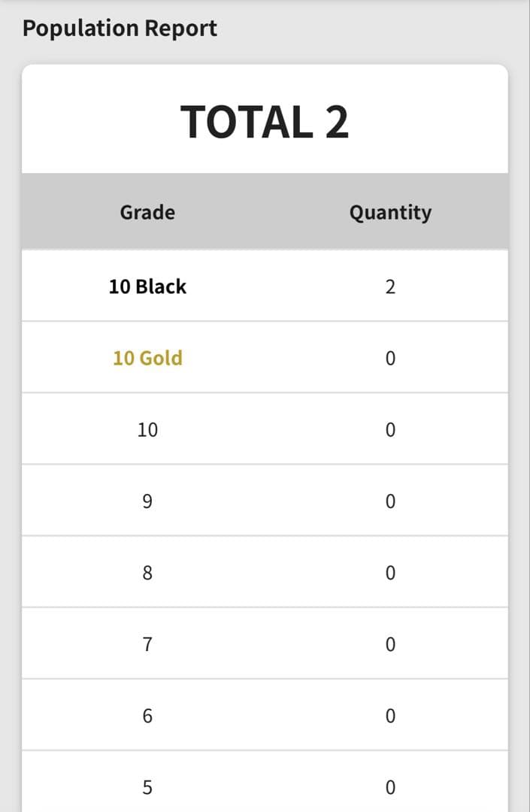
Task: Click the quantity value for grade 5
Action: [x=390, y=787]
